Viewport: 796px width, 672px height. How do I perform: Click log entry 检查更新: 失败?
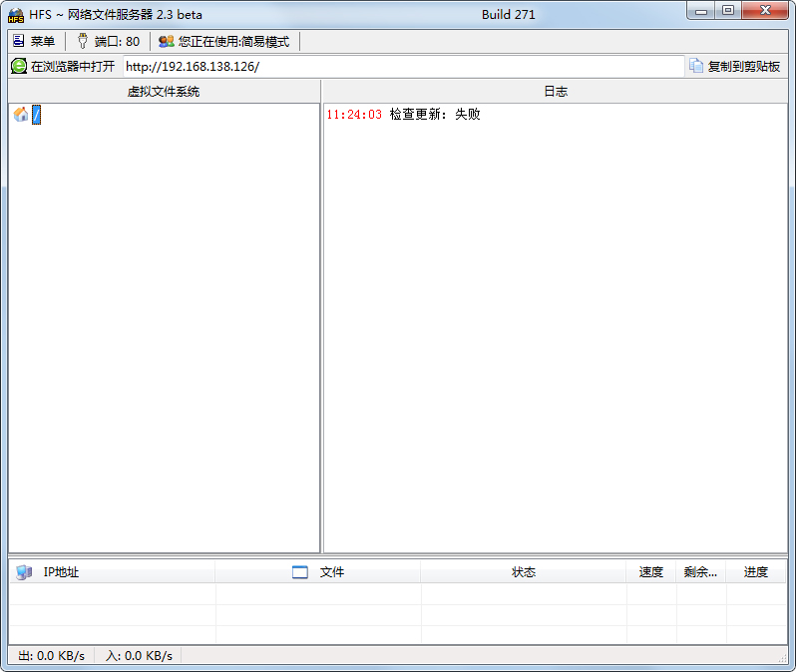tap(435, 115)
